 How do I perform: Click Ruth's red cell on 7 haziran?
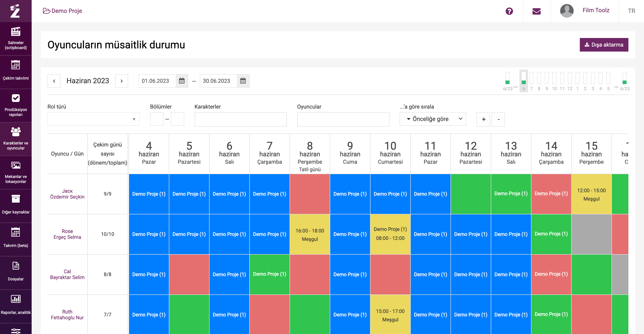click(x=269, y=315)
